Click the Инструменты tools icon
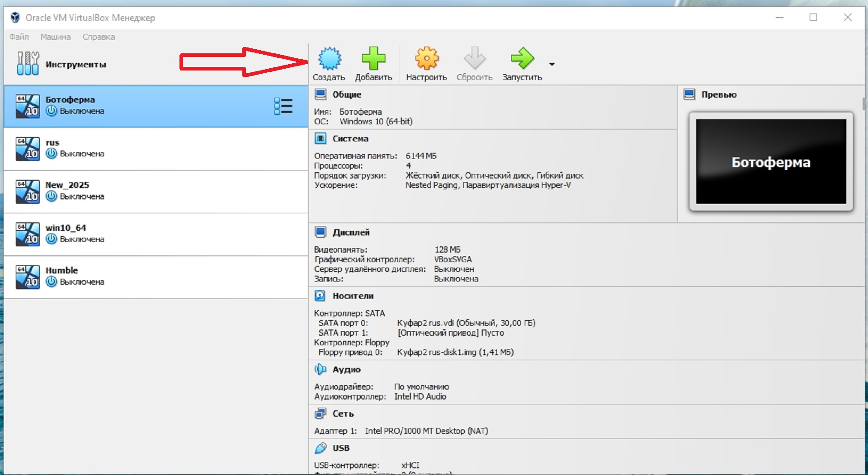 coord(28,63)
